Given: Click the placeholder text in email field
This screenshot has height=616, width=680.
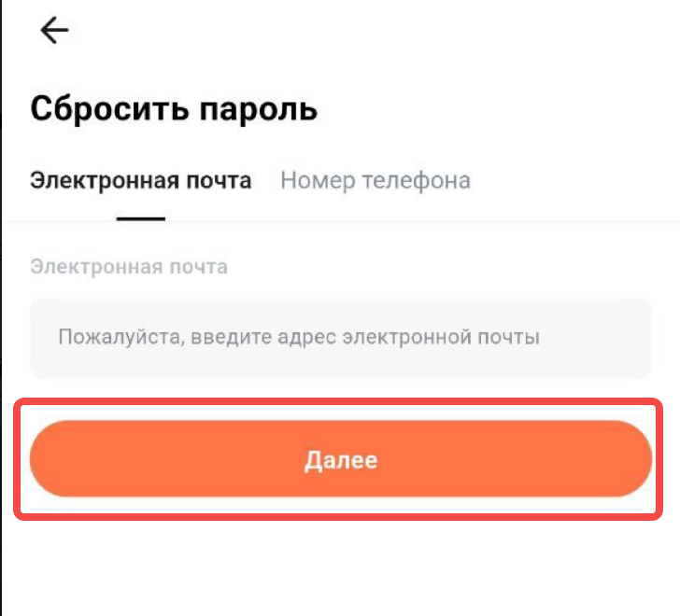Looking at the screenshot, I should point(299,337).
